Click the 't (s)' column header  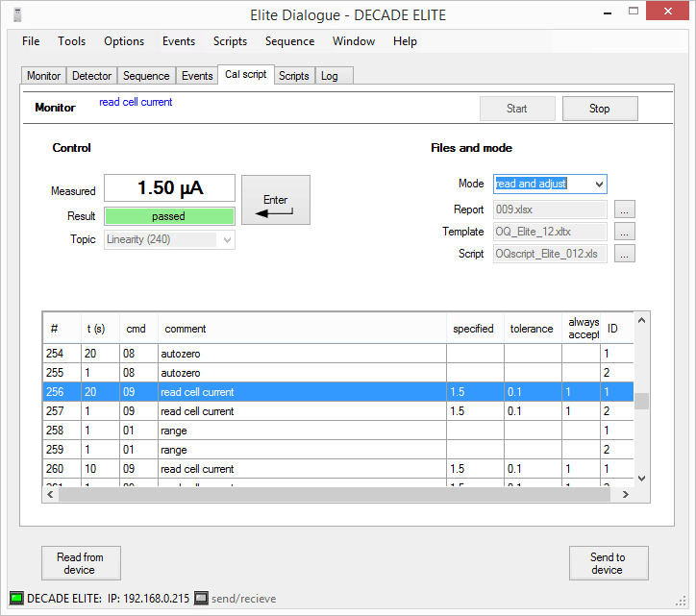click(100, 329)
